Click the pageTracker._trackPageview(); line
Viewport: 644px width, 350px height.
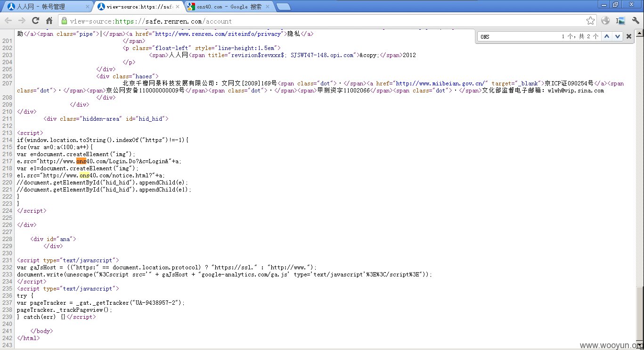[x=65, y=310]
